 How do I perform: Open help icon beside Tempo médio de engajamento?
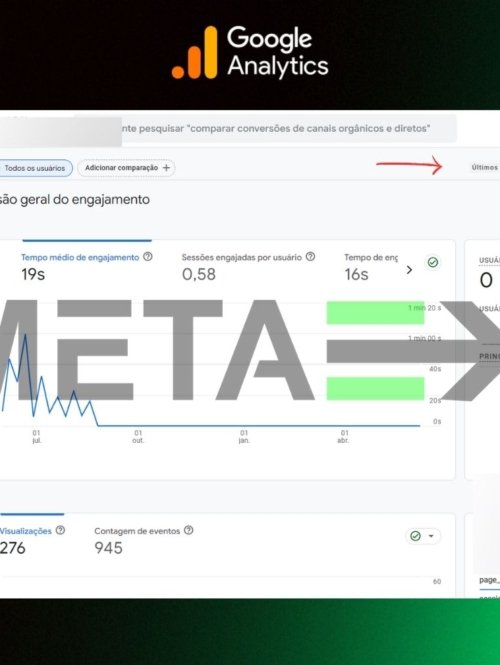[x=148, y=257]
